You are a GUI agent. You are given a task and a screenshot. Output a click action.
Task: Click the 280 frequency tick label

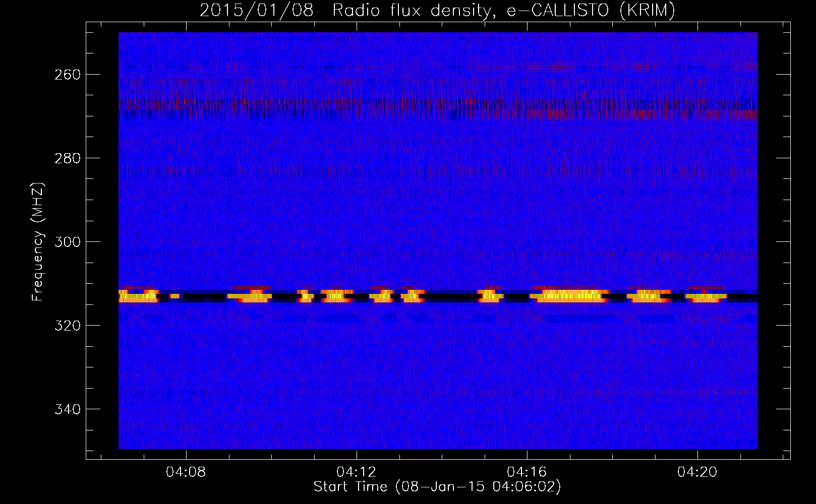[x=67, y=158]
